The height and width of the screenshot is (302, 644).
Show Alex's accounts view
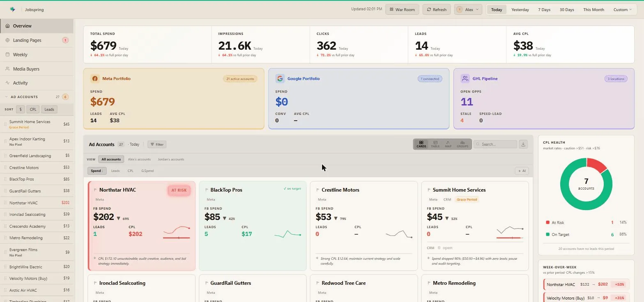click(139, 159)
